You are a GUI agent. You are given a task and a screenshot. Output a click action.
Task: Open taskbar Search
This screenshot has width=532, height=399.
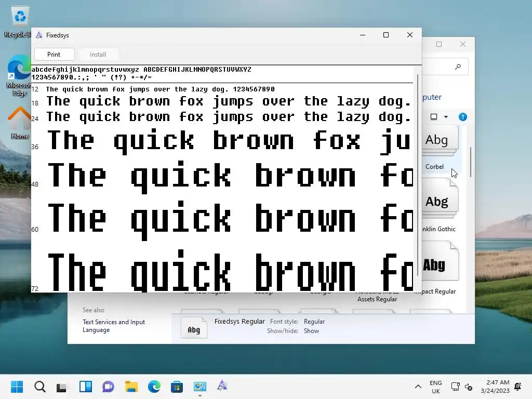(39, 387)
